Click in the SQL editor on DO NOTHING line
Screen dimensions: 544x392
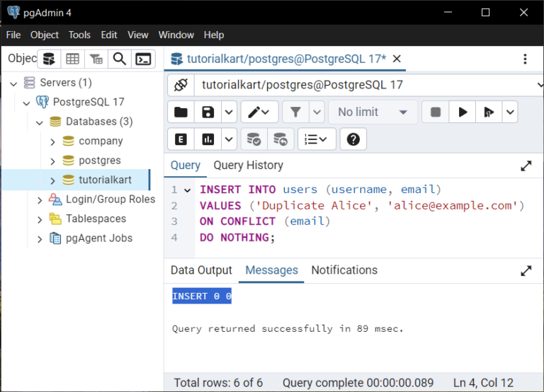(237, 238)
